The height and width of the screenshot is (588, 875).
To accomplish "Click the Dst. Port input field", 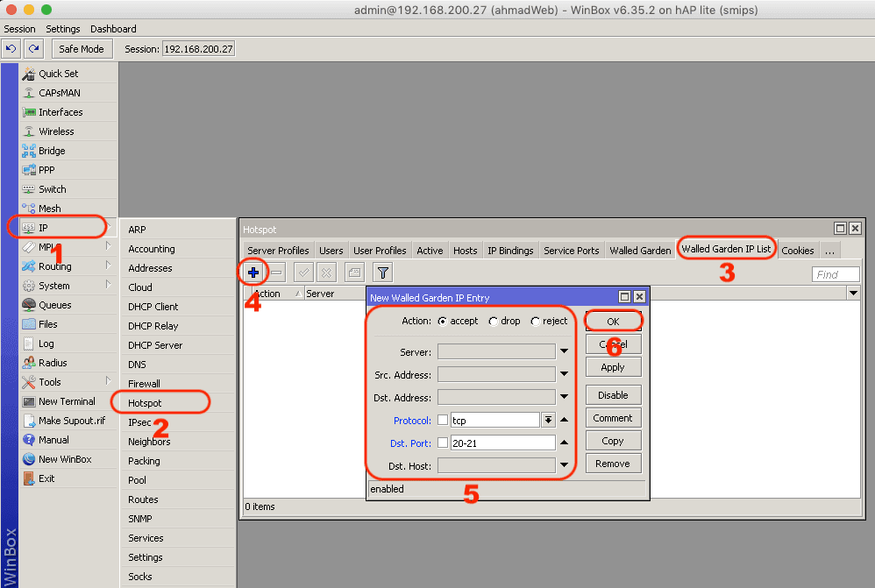I will (x=502, y=443).
